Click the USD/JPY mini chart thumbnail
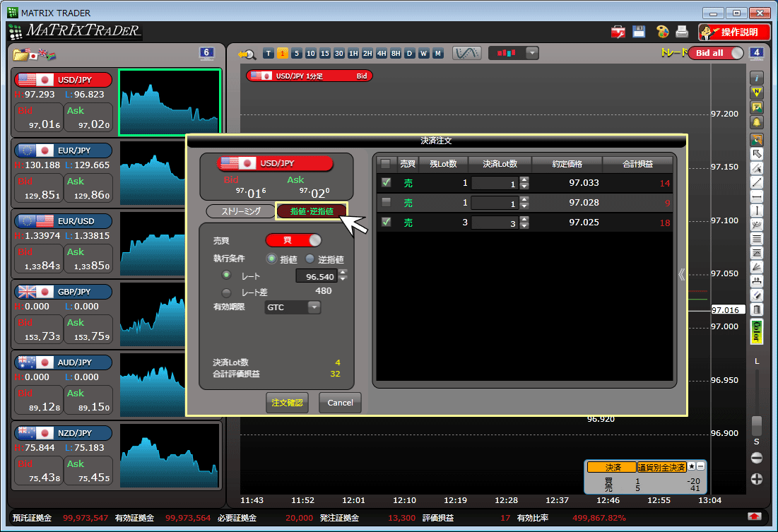The height and width of the screenshot is (532, 778). pyautogui.click(x=170, y=102)
